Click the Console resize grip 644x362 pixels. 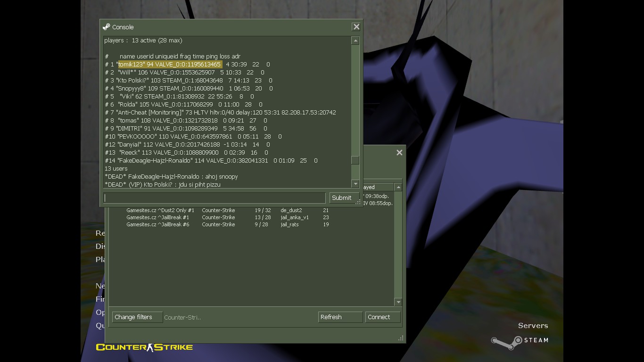tap(358, 203)
